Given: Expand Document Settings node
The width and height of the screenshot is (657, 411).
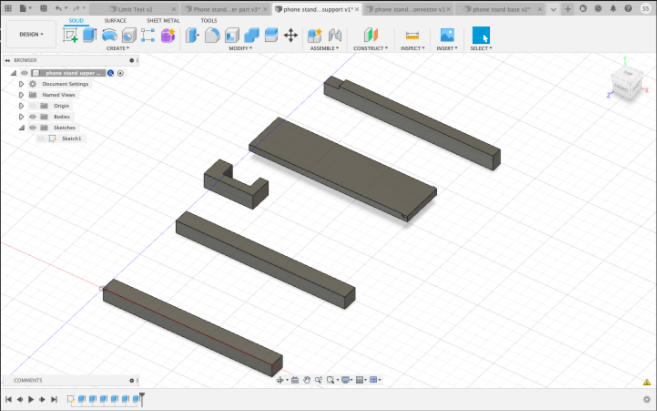Looking at the screenshot, I should (21, 84).
